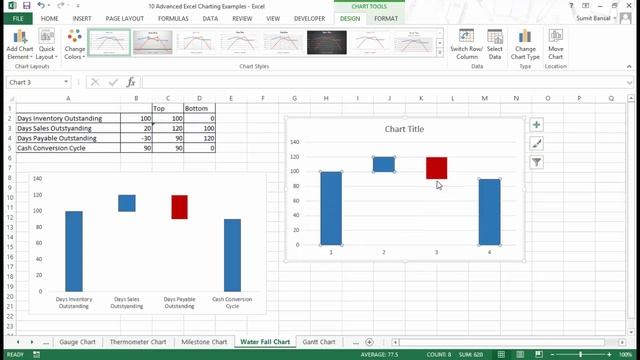
Task: Click the next sheet navigation arrow
Action: 32,342
